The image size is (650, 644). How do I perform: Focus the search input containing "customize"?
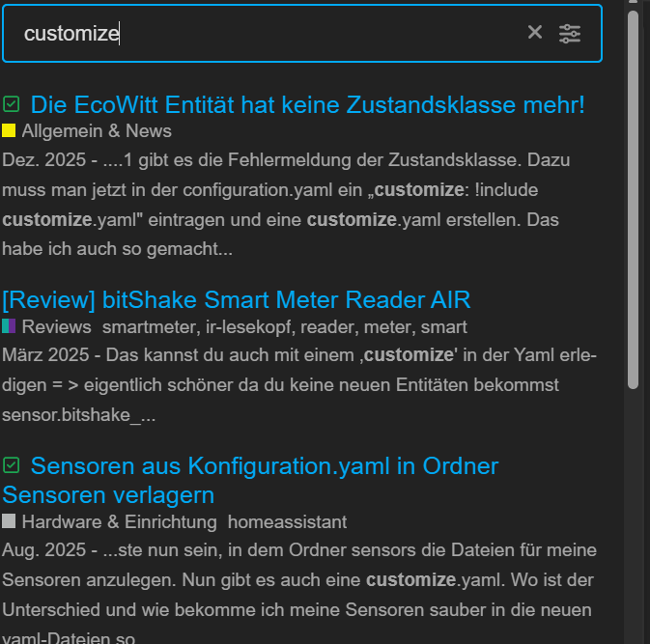270,34
